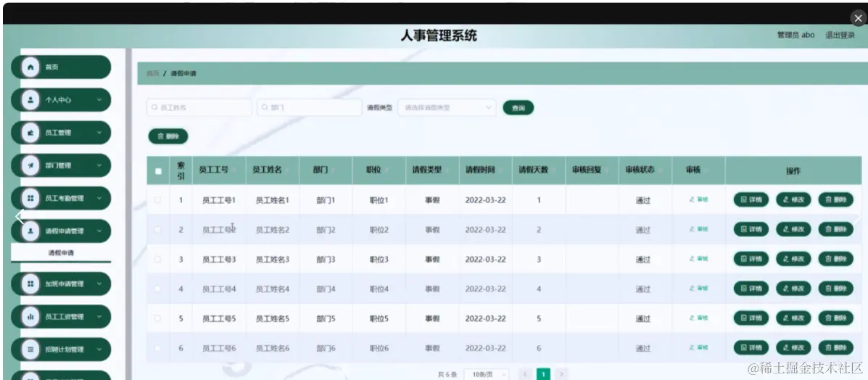Viewport: 868px width, 380px height.
Task: Click 修改 for 员工工号2 row
Action: point(793,228)
